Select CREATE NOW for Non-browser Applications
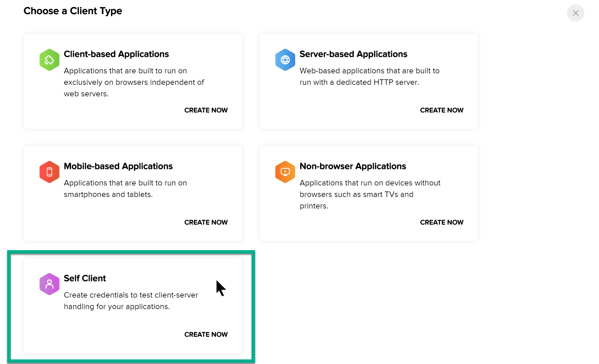599x364 pixels. 442,222
